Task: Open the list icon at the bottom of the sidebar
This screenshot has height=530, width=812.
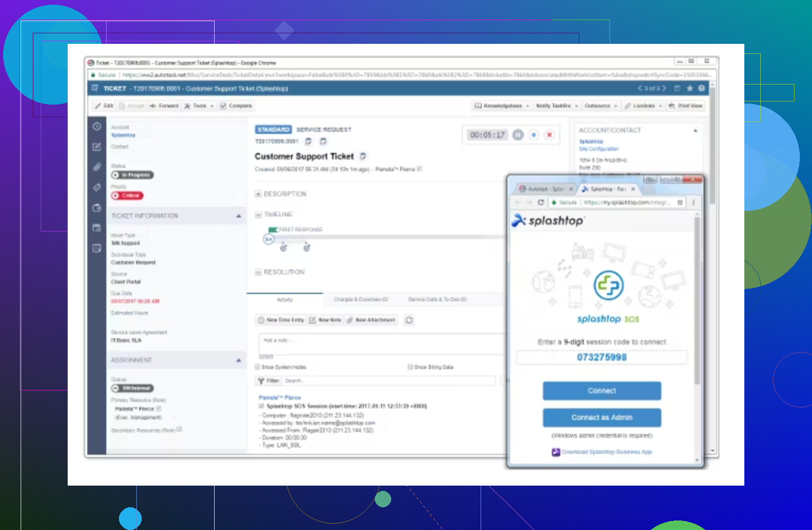Action: click(x=97, y=248)
